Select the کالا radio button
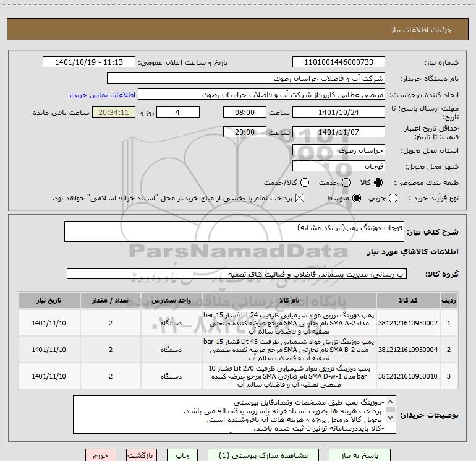476x461 pixels. [x=378, y=183]
